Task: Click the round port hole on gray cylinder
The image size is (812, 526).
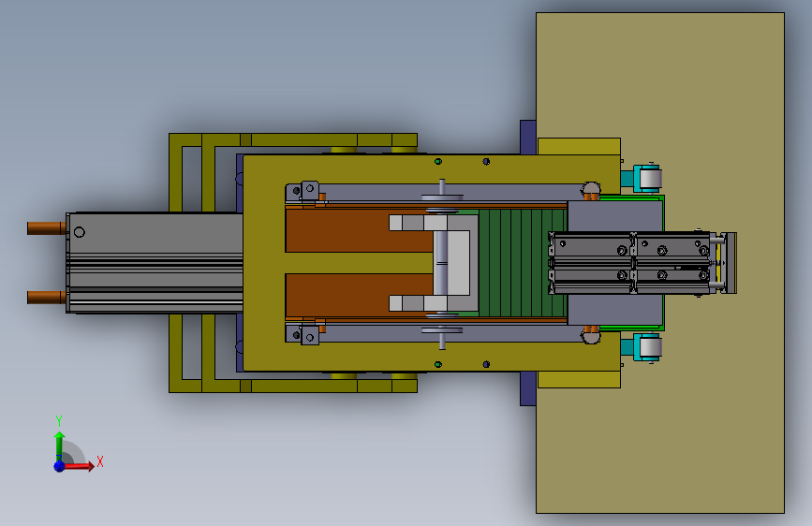Action: [80, 232]
